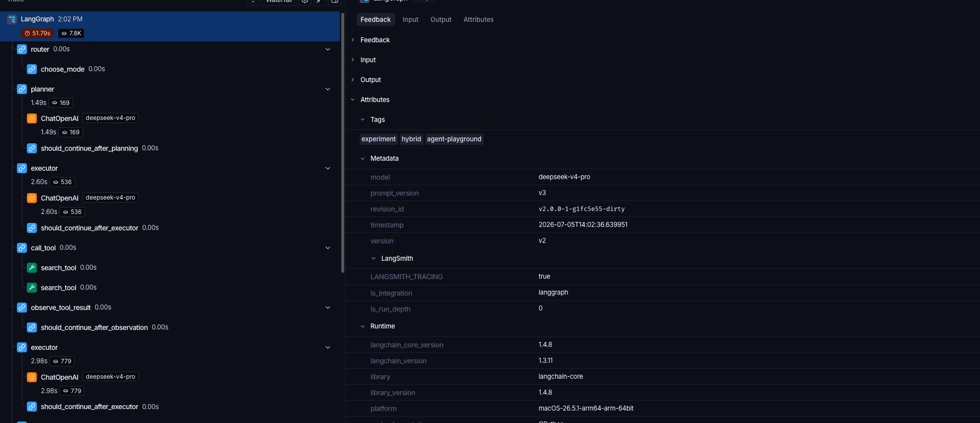Click the ChatOpenAI icon with 169 tokens
This screenshot has height=423, width=980.
[32, 118]
